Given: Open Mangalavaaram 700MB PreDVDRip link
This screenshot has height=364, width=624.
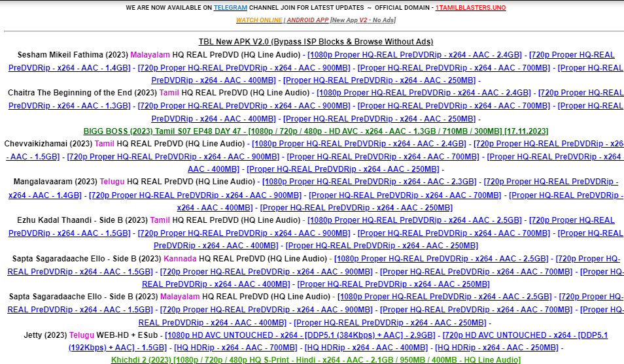Looking at the screenshot, I should coord(405,195).
